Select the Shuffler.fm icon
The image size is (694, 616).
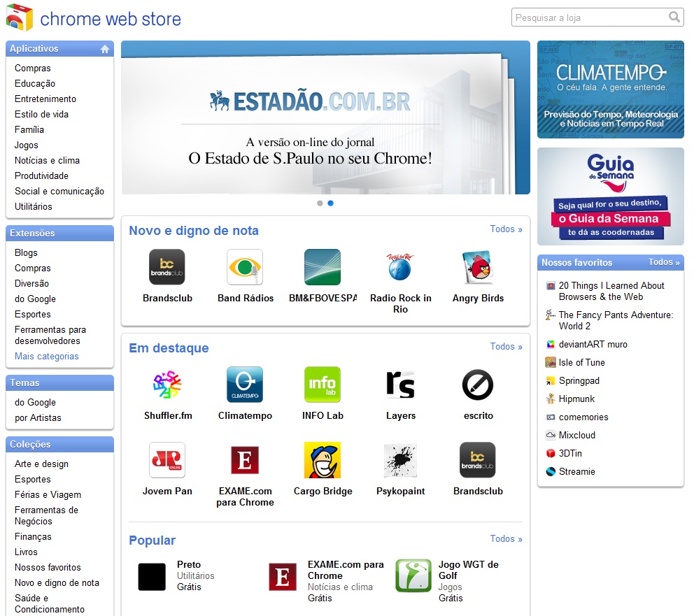(167, 384)
